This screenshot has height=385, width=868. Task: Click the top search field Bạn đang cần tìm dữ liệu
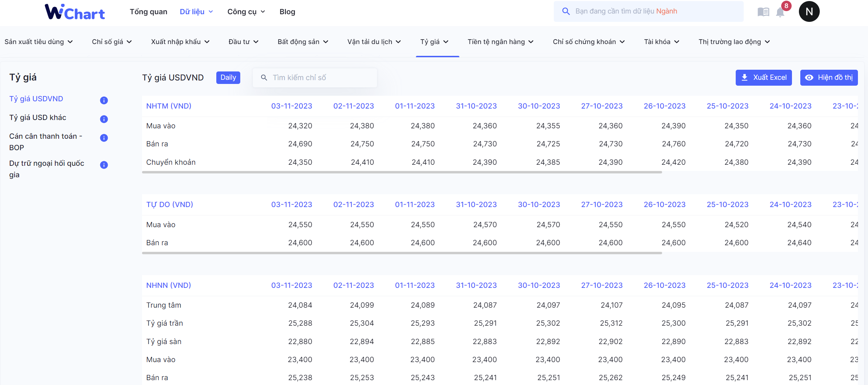click(x=649, y=11)
